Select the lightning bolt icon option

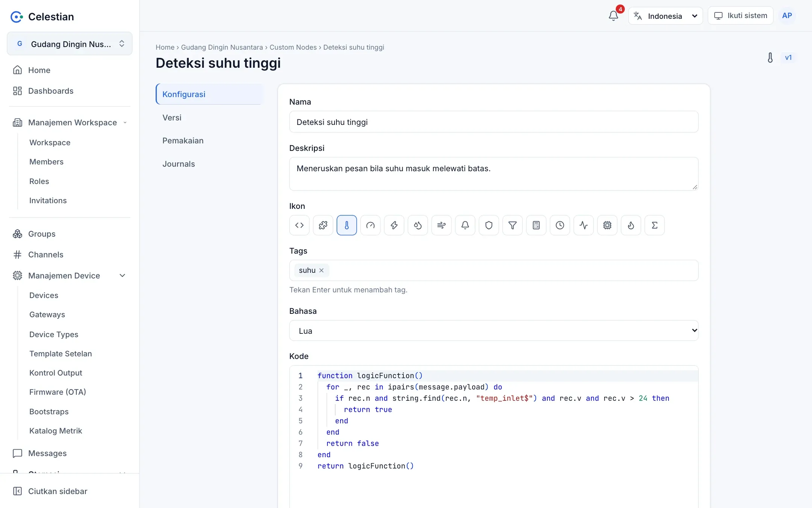point(394,225)
